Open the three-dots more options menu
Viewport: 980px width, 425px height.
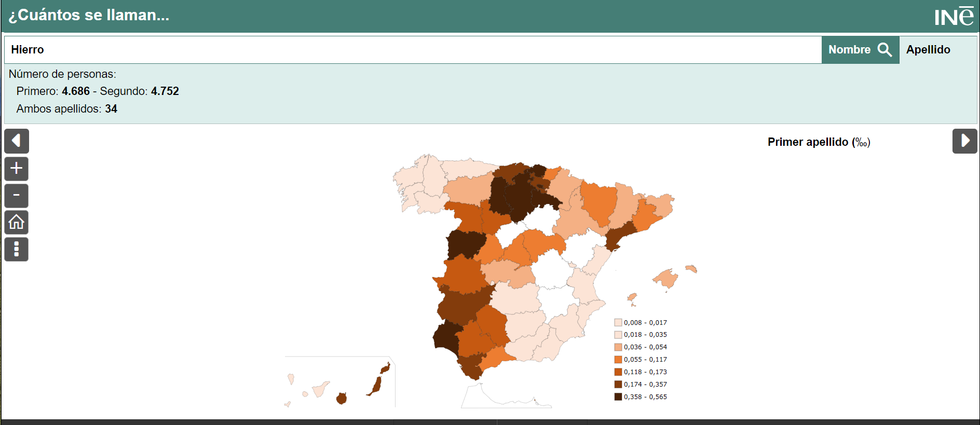(17, 250)
